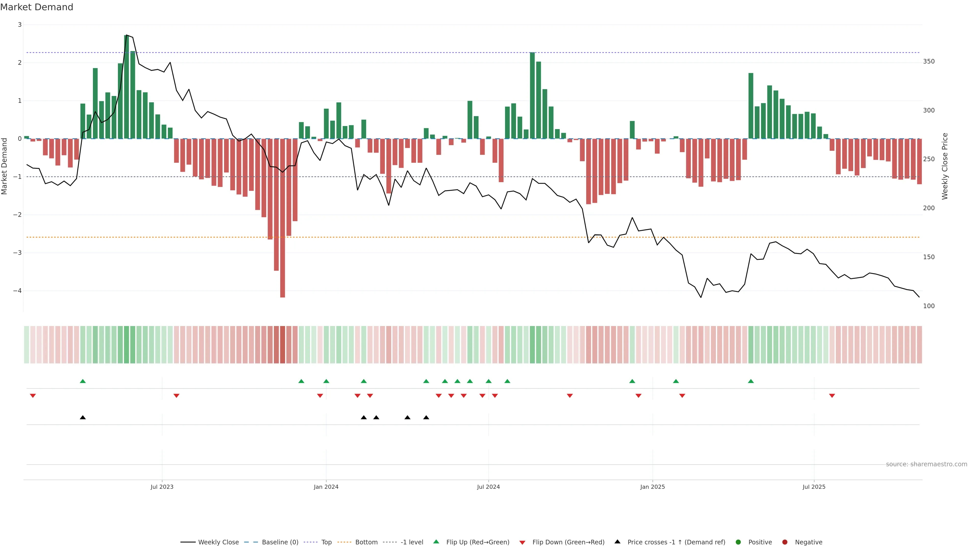Click the rightmost green flip-up marker

(x=751, y=381)
